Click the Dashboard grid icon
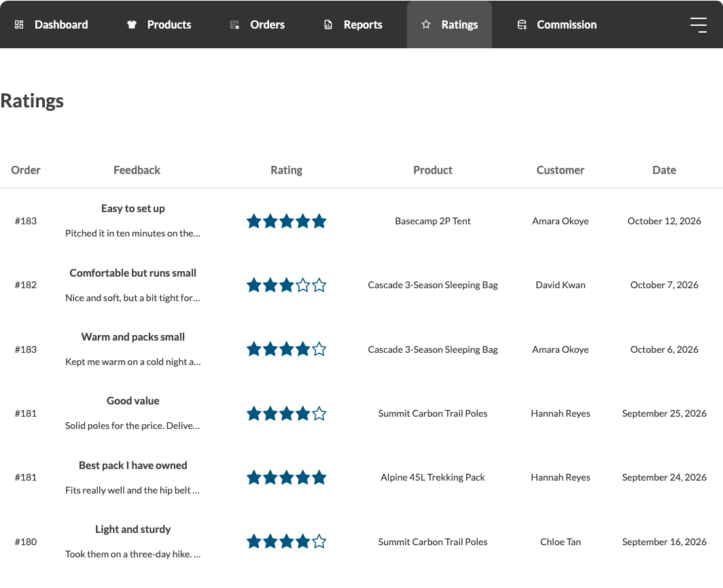Viewport: 723px width, 588px height. (x=19, y=24)
